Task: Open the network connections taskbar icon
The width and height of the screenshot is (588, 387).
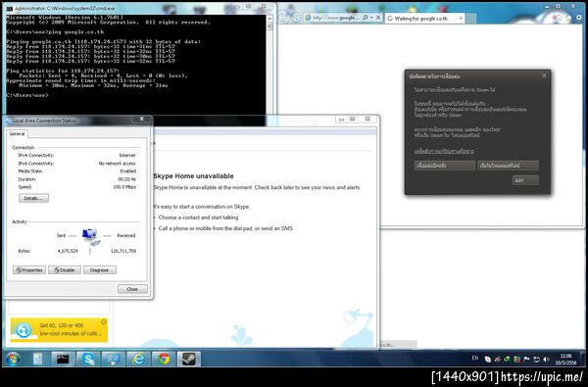Action: pyautogui.click(x=114, y=360)
